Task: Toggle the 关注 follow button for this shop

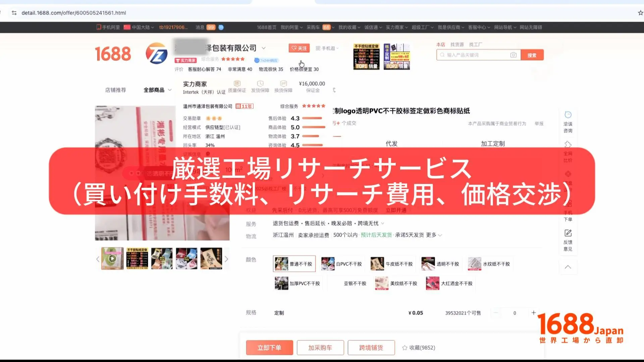Action: tap(298, 48)
